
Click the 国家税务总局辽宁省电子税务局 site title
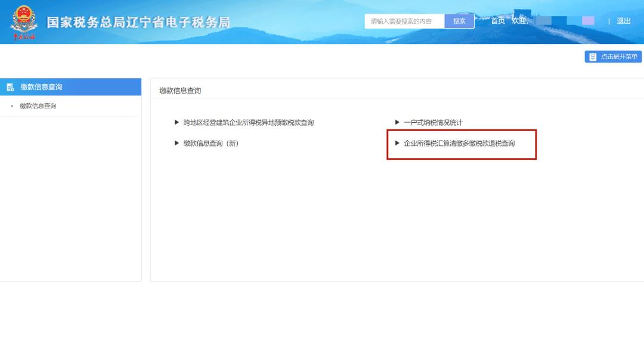(138, 23)
